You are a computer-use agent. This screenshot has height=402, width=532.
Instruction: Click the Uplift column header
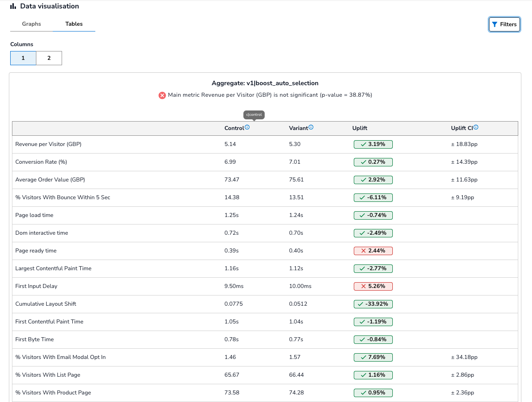(x=360, y=128)
